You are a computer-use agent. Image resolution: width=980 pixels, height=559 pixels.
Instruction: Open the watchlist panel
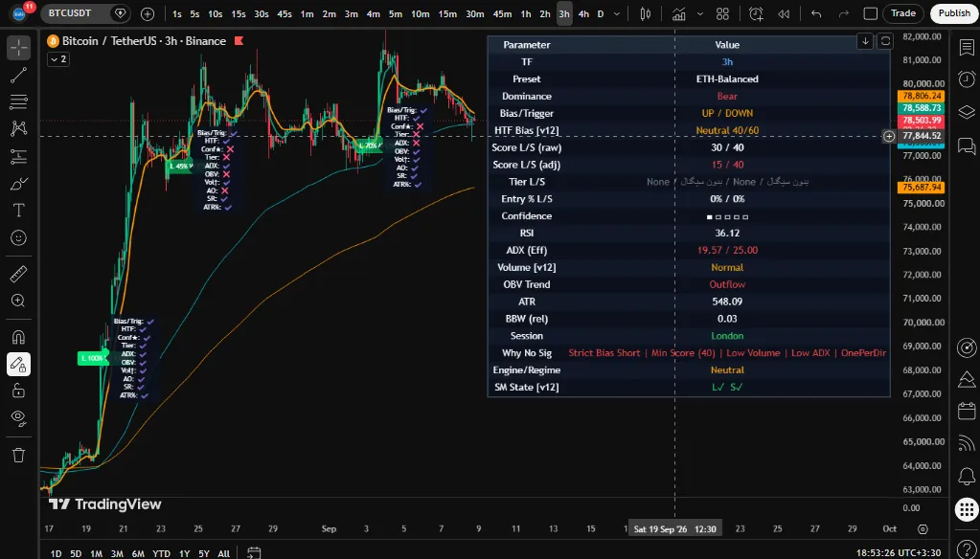coord(967,48)
